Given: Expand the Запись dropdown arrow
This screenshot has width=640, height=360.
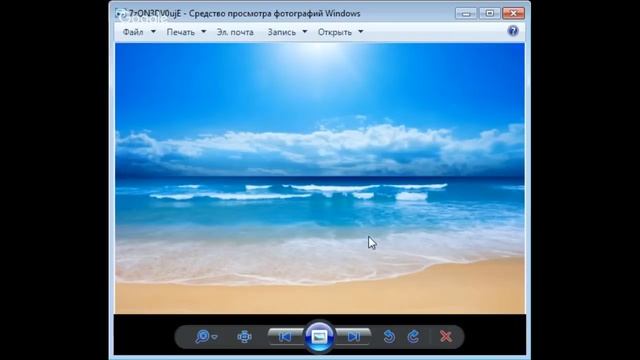Looking at the screenshot, I should [x=304, y=31].
